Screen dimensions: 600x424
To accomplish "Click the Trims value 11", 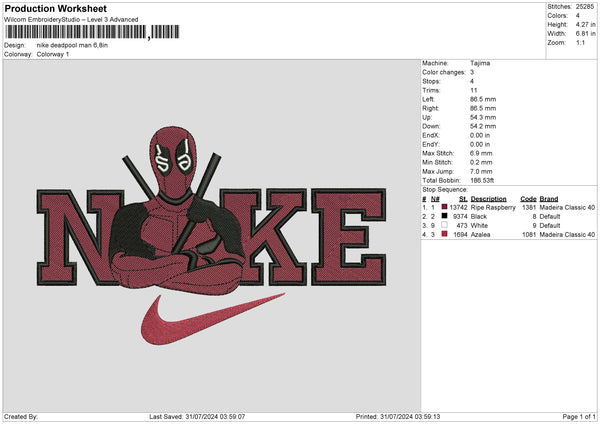I will tap(474, 90).
